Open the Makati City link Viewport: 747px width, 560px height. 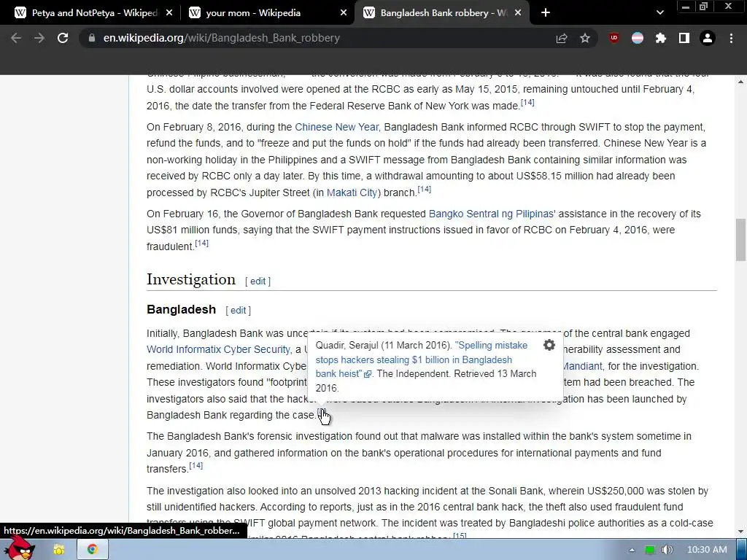click(352, 192)
